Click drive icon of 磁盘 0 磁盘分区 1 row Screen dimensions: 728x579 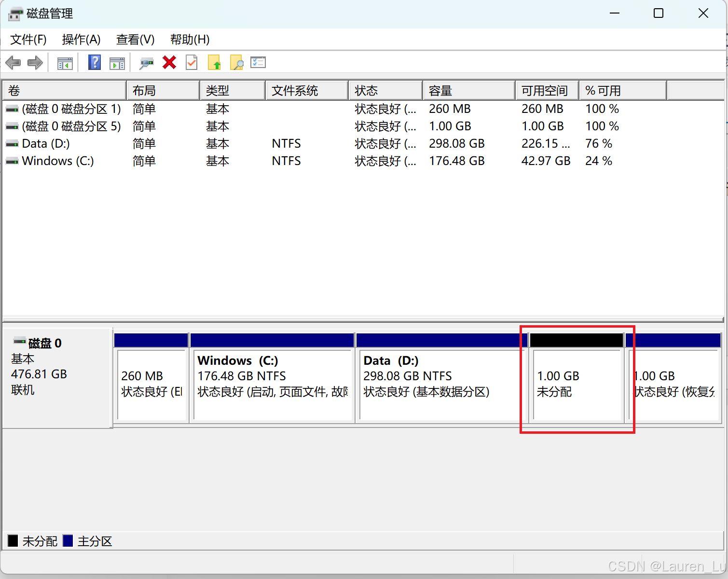pyautogui.click(x=12, y=110)
